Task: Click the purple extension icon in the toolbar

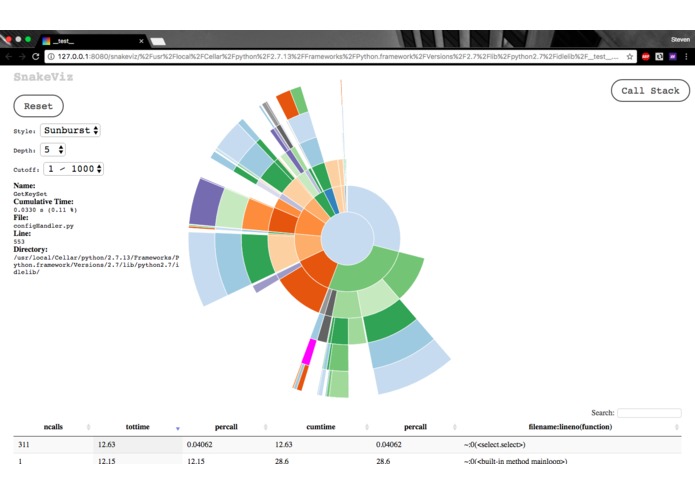Action: (x=672, y=57)
